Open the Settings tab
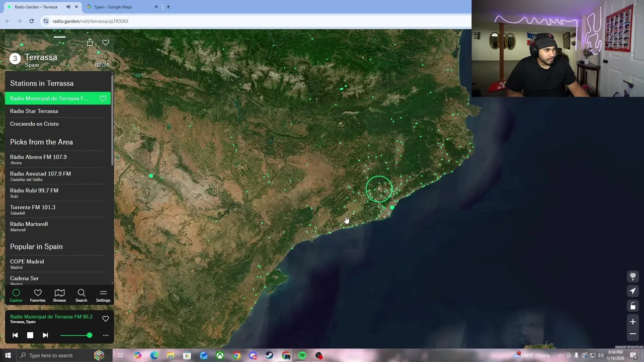The width and height of the screenshot is (644, 362). tap(103, 296)
